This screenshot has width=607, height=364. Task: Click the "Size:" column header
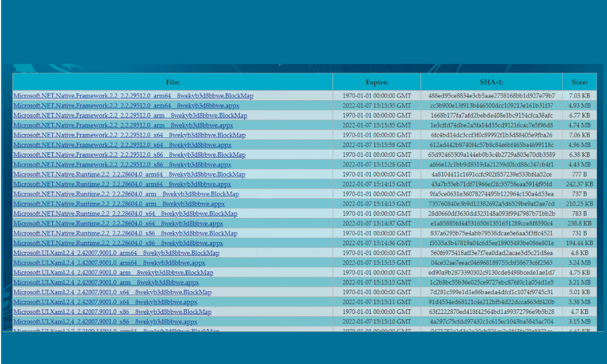point(580,82)
